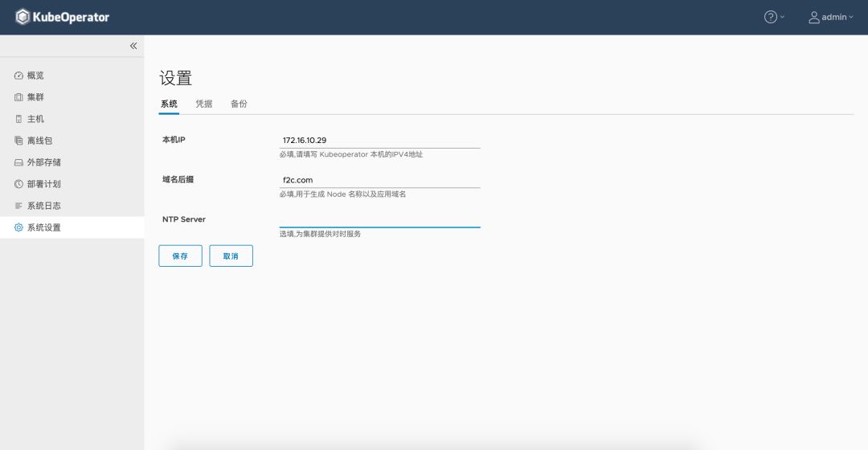Click hint text about Kubeoperator IPV4地址
868x450 pixels.
tap(351, 154)
